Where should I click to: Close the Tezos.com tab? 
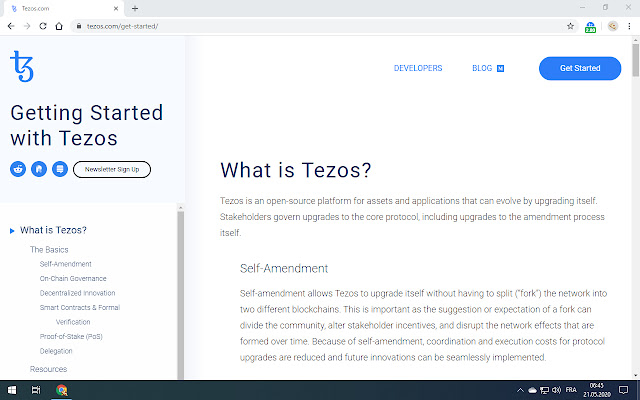click(x=116, y=8)
